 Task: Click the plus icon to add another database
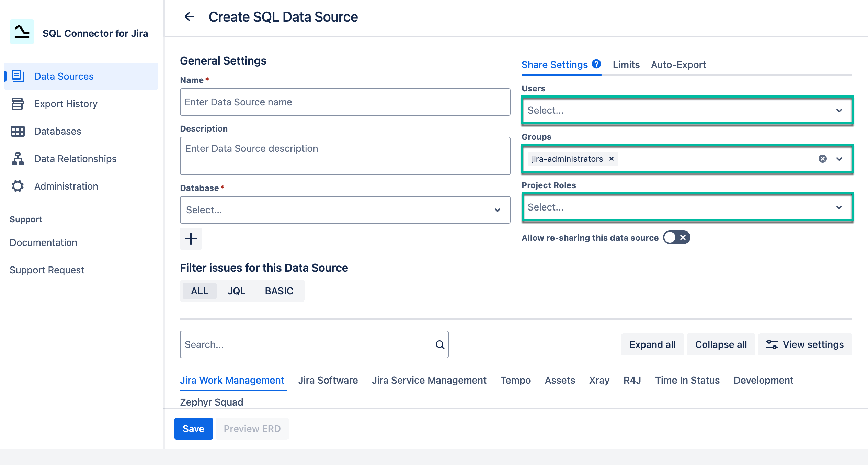point(191,238)
